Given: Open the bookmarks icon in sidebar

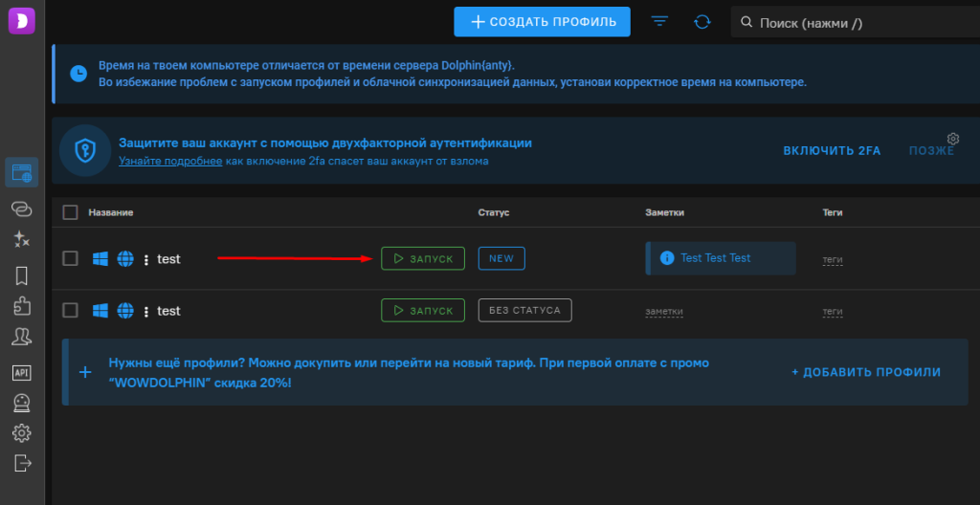Looking at the screenshot, I should 21,275.
